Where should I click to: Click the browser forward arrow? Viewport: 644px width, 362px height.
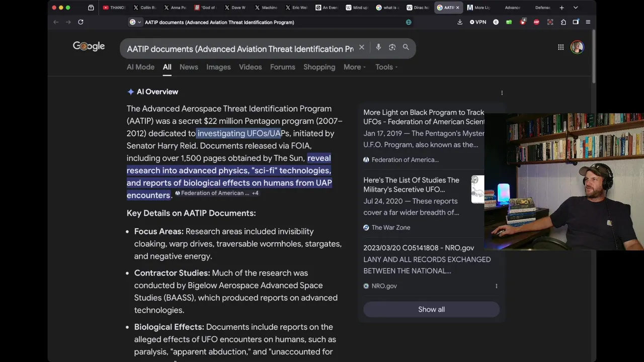click(68, 22)
